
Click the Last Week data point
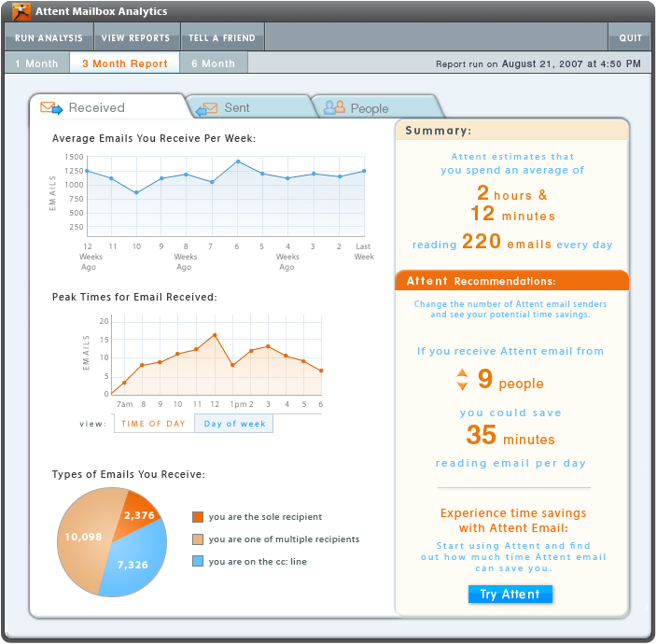coord(364,171)
